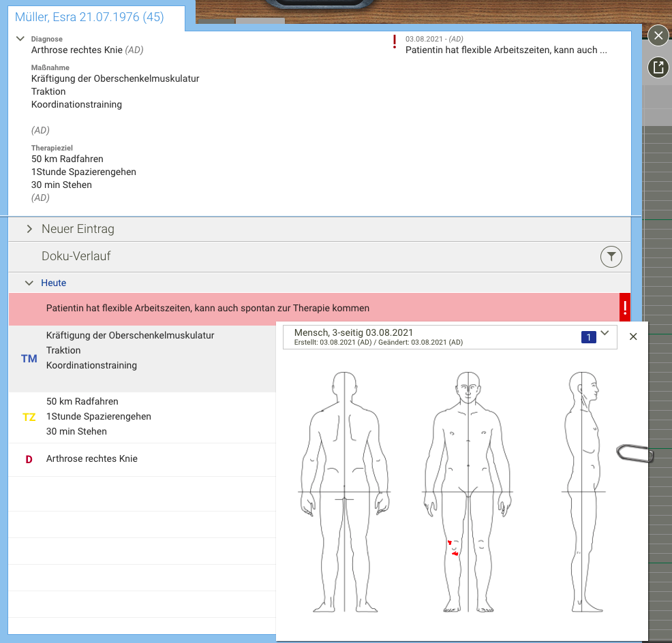Close the Mensch 3-seitig body chart
Image resolution: width=672 pixels, height=643 pixels.
[632, 336]
